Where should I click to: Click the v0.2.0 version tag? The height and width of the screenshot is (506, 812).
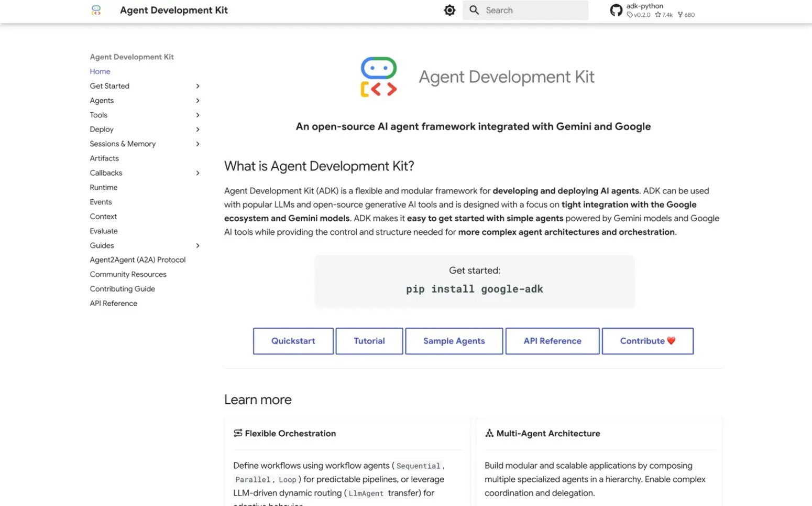(639, 15)
